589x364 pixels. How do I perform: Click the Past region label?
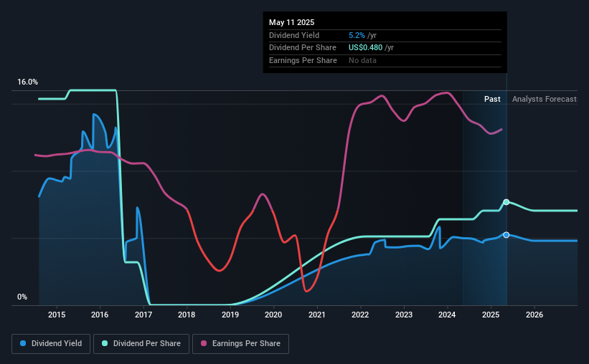(x=492, y=99)
